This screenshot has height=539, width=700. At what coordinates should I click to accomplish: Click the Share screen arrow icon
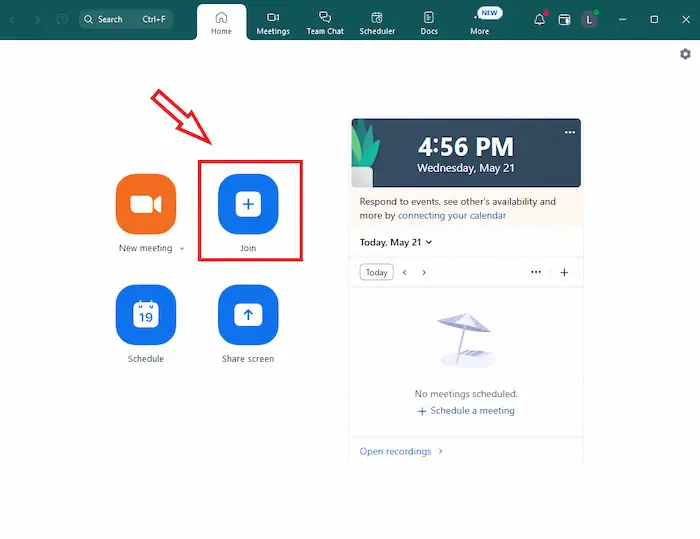pos(248,315)
